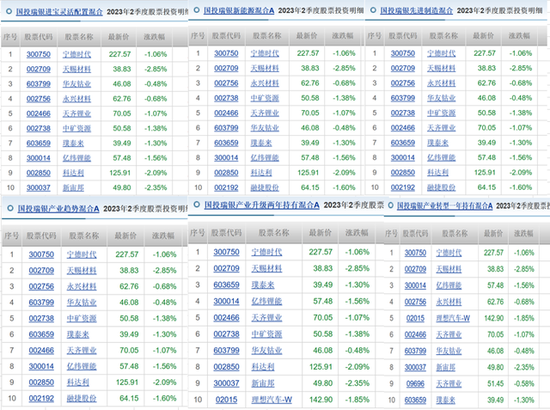Open the 国投瑞银进宝灵活配置混合 fund link
The image size is (550, 410).
point(59,12)
